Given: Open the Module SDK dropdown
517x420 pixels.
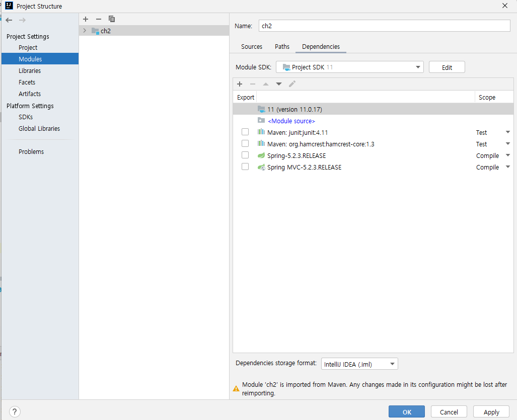Looking at the screenshot, I should point(349,67).
